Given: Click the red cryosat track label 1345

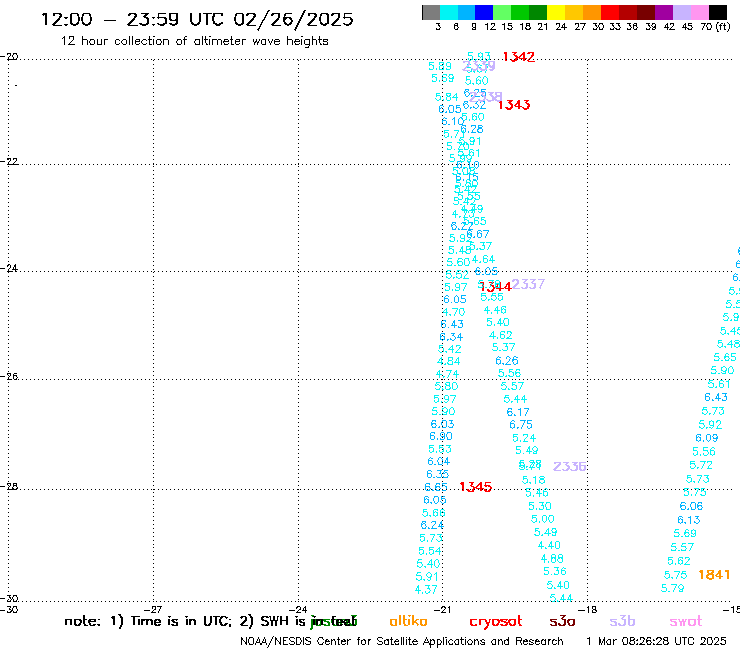Looking at the screenshot, I should (475, 487).
